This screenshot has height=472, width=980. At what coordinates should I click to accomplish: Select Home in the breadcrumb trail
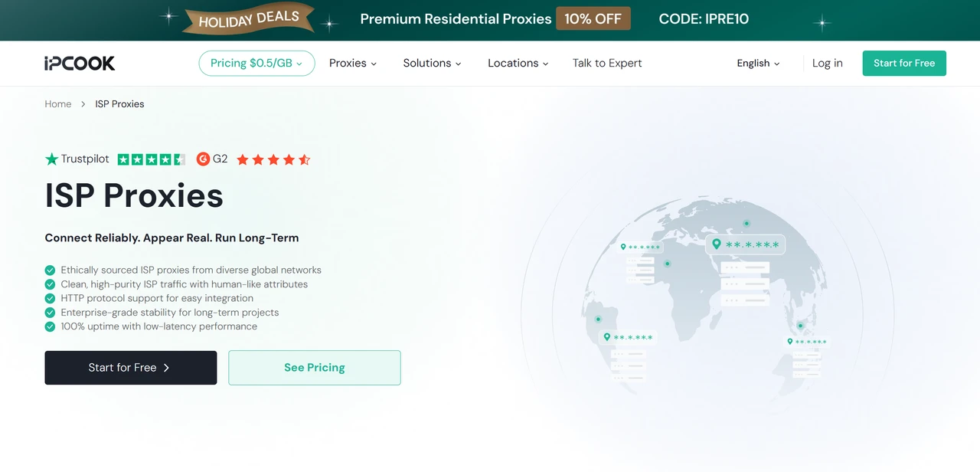tap(57, 103)
